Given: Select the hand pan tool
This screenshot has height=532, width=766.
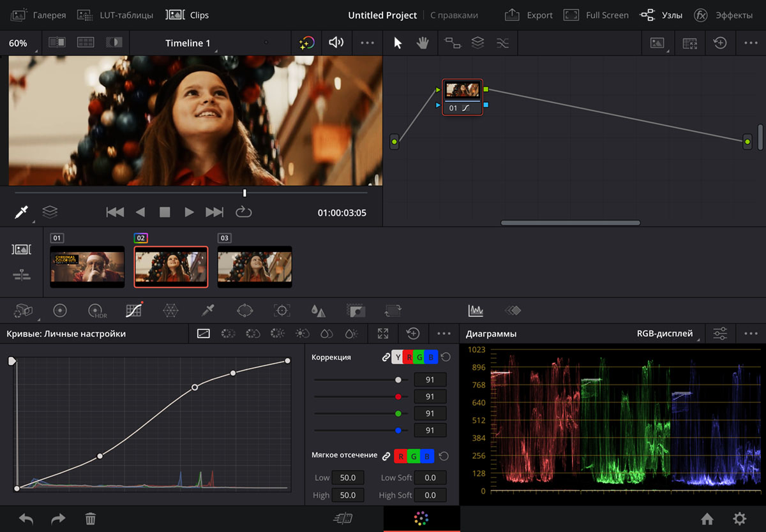Looking at the screenshot, I should 422,43.
